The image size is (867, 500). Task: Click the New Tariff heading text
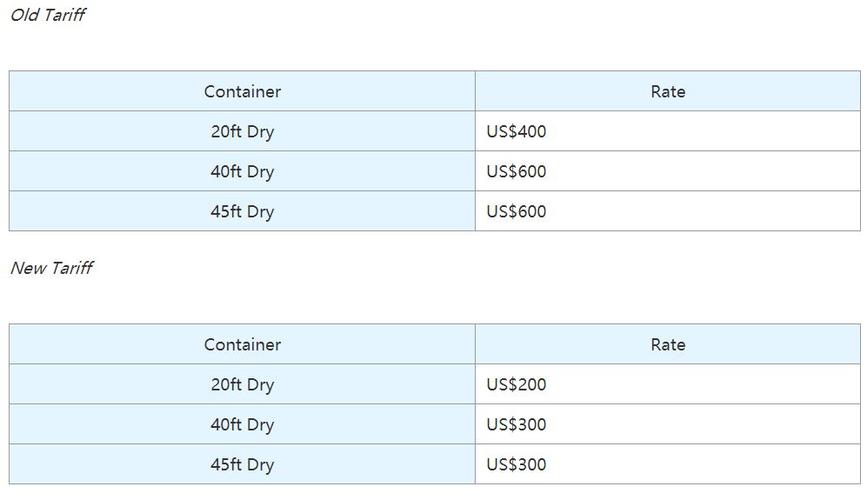coord(52,268)
